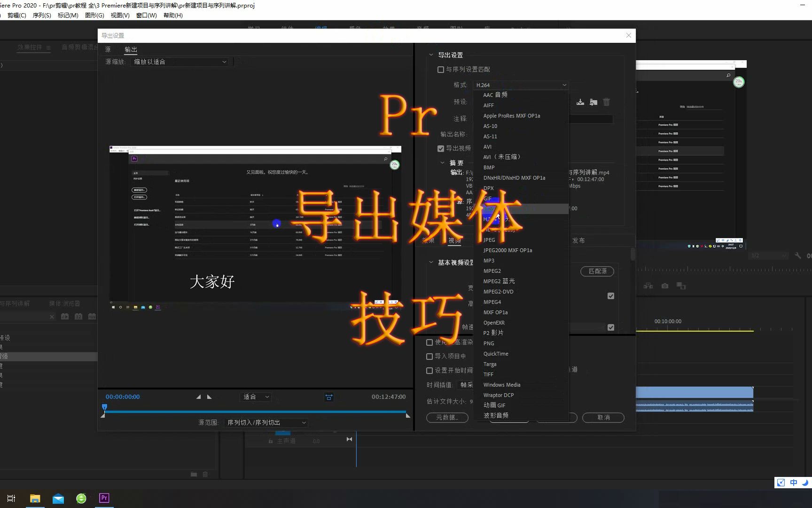
Task: Click the new bin folder icon in the effects panel
Action: 194,474
